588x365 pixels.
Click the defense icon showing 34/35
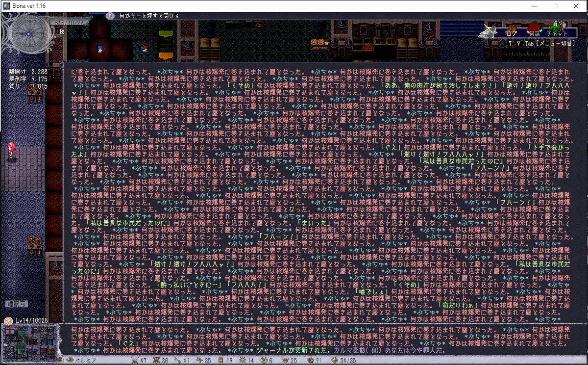pos(335,361)
